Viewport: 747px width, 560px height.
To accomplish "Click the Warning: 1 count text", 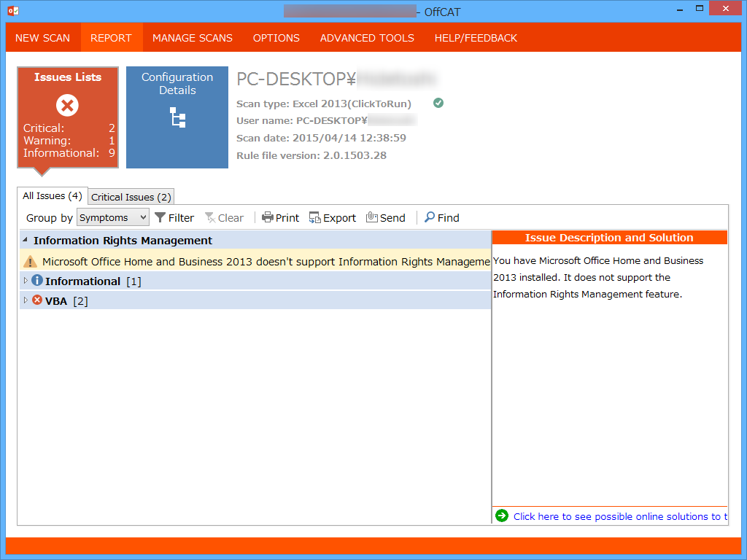I will (x=69, y=141).
